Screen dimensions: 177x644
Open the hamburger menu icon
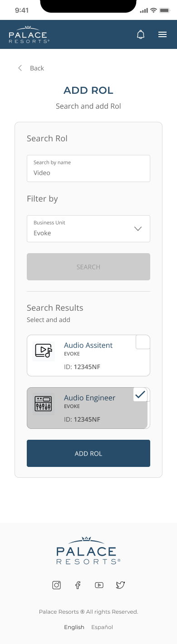[x=162, y=34]
